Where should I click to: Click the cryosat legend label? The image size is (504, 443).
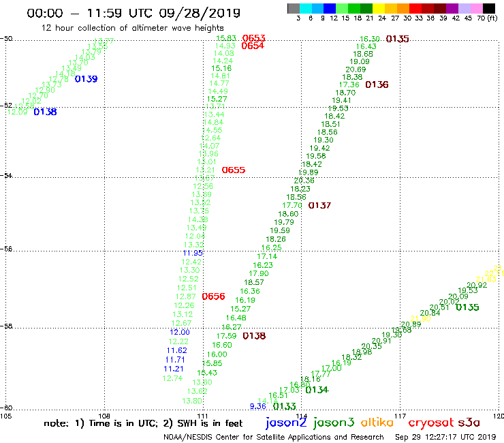[430, 423]
